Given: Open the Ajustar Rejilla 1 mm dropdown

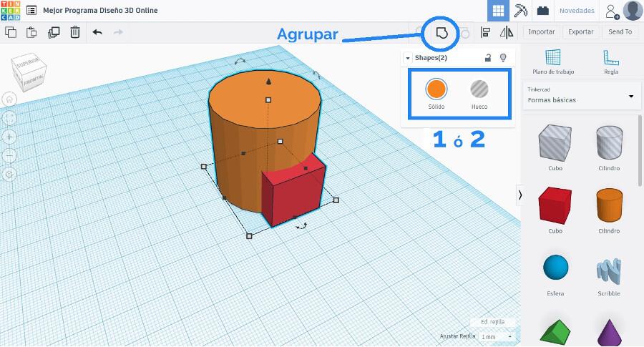Looking at the screenshot, I should coord(497,336).
